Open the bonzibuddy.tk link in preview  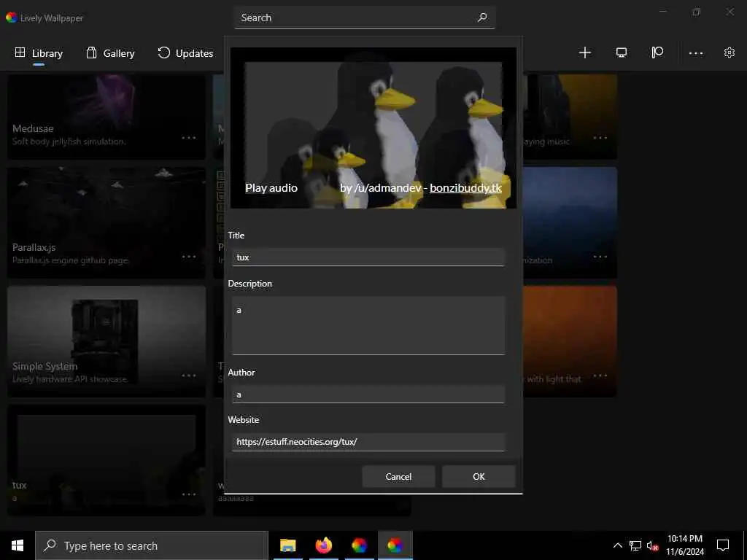click(x=465, y=188)
